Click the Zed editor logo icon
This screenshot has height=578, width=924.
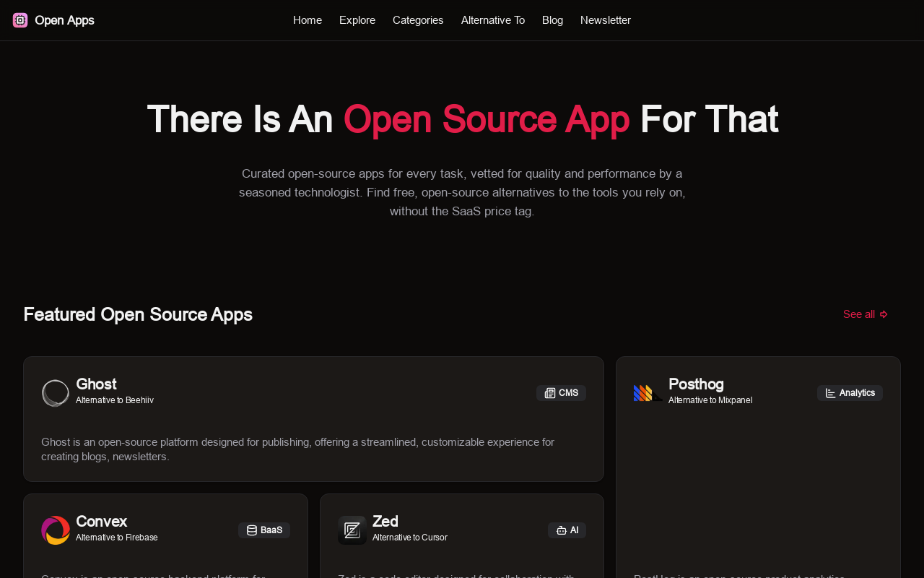coord(352,530)
